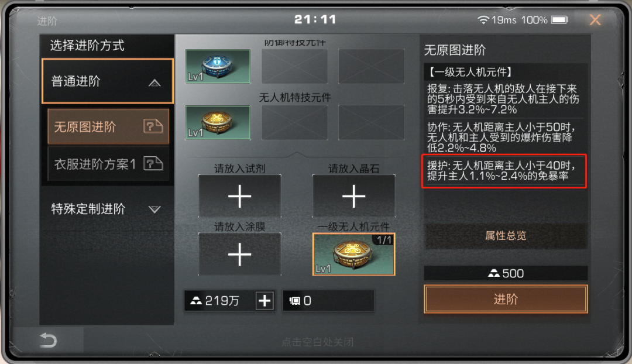This screenshot has width=632, height=364.
Task: Click the ticket counter showing 0
Action: click(328, 301)
